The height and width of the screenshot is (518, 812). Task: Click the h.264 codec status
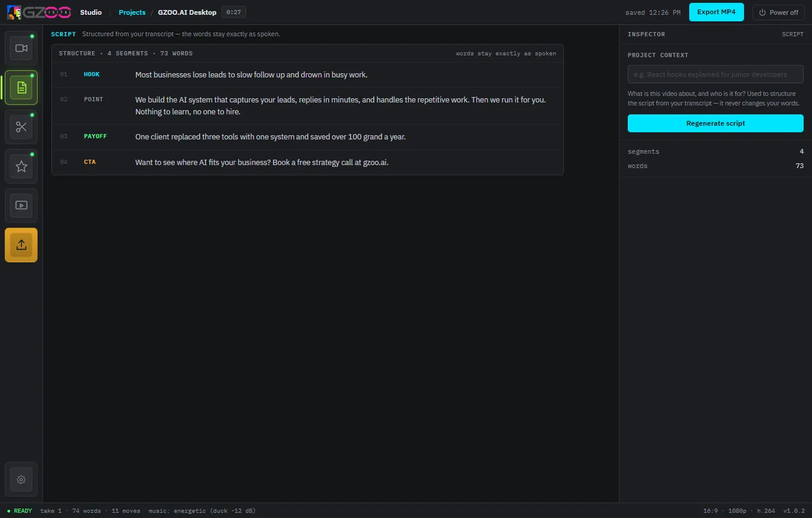pyautogui.click(x=766, y=511)
